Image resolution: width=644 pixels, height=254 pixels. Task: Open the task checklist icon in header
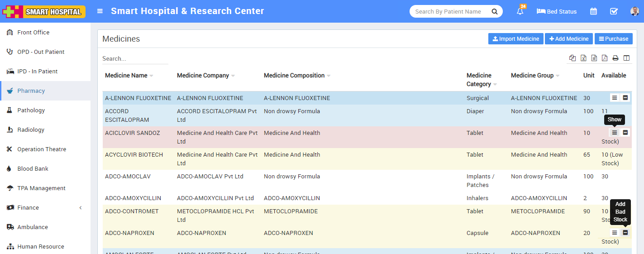614,12
